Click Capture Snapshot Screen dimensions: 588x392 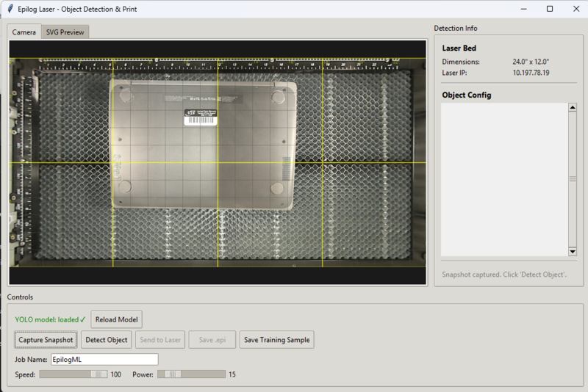pos(46,340)
